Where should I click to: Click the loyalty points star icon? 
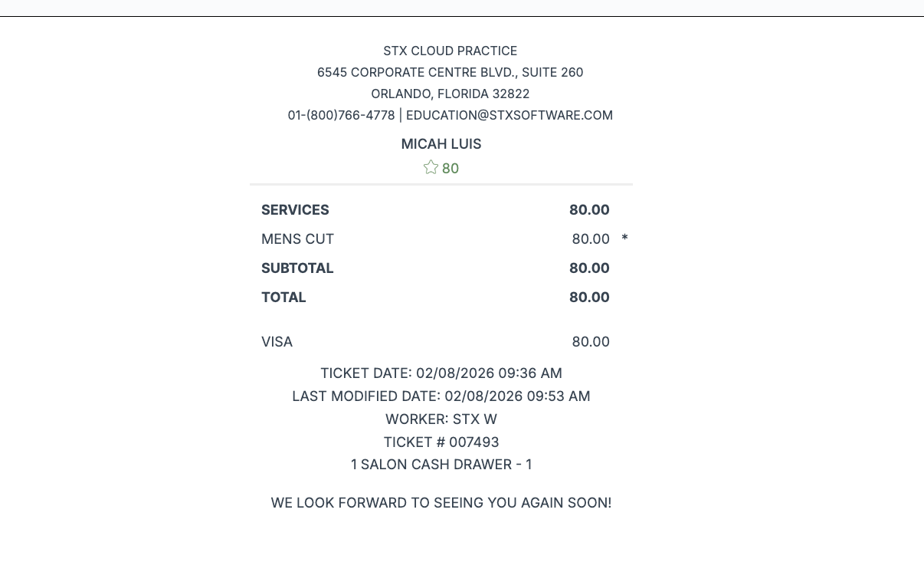click(431, 167)
